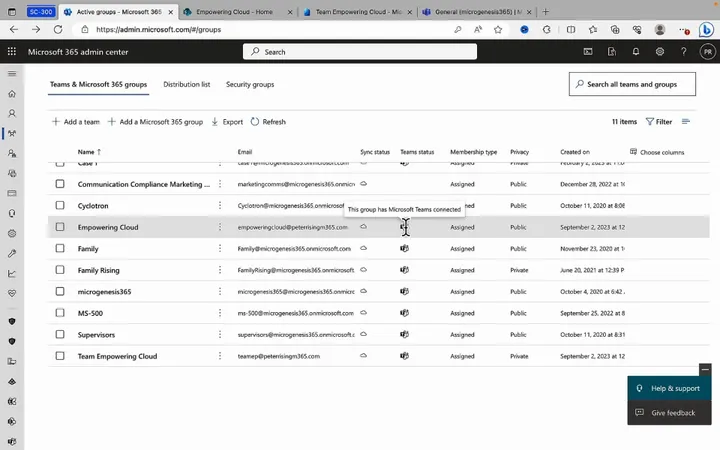
Task: Open Health heart icon in sidebar
Action: pos(12,293)
